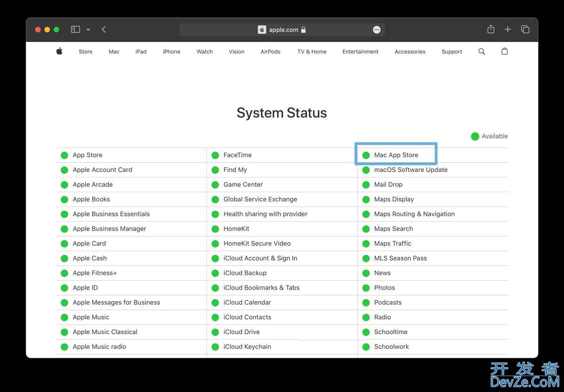Click Apple ID status text
Image resolution: width=564 pixels, height=392 pixels.
(x=85, y=287)
